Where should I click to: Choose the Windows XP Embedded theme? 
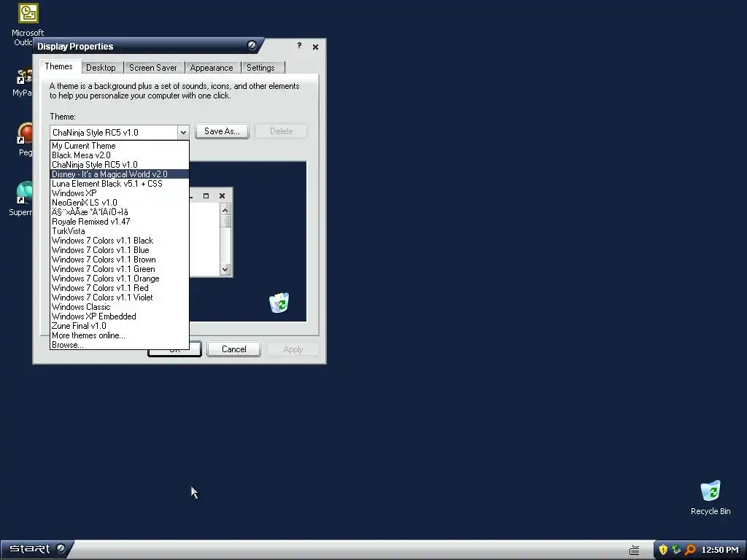pos(120,316)
